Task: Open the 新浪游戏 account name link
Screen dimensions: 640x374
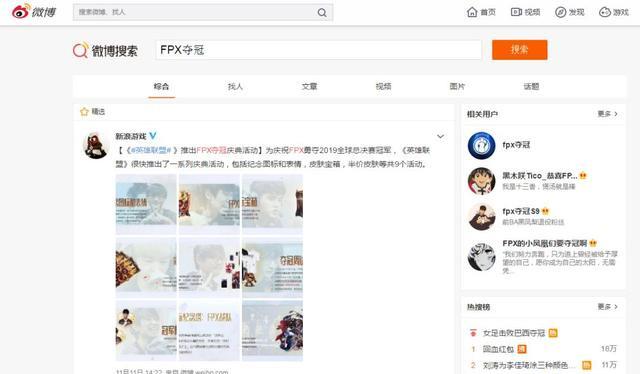Action: pos(131,136)
